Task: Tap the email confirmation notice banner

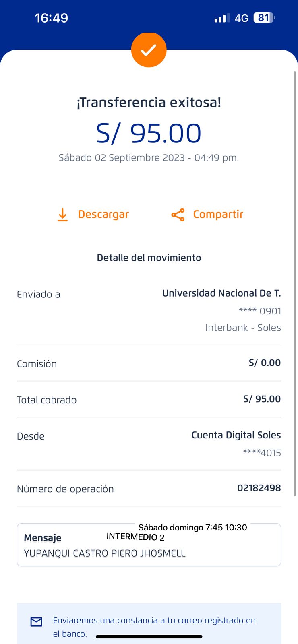Action: (154, 626)
